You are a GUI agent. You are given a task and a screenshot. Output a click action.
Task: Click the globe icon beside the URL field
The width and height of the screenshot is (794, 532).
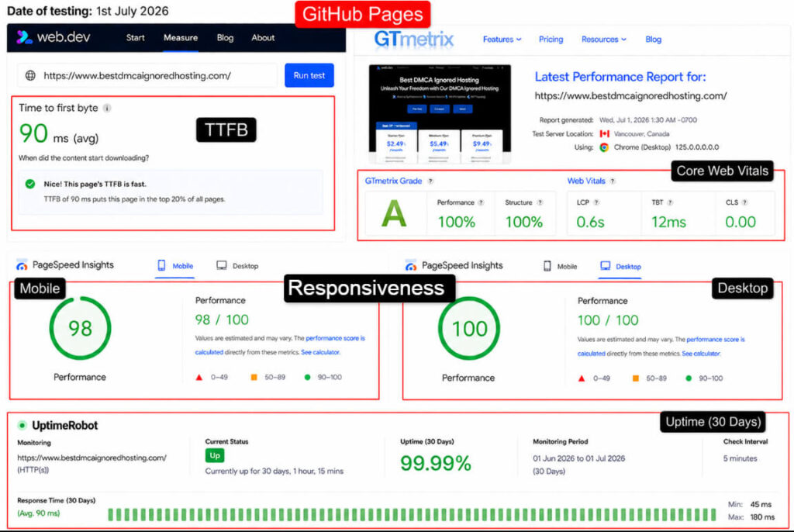[x=30, y=75]
